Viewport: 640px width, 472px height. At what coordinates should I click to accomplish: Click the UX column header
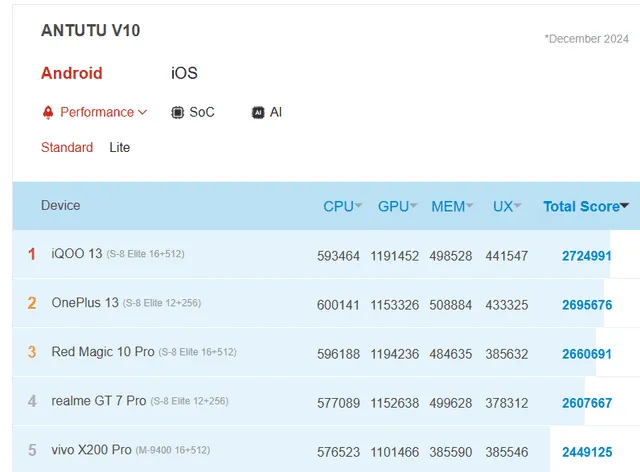503,206
